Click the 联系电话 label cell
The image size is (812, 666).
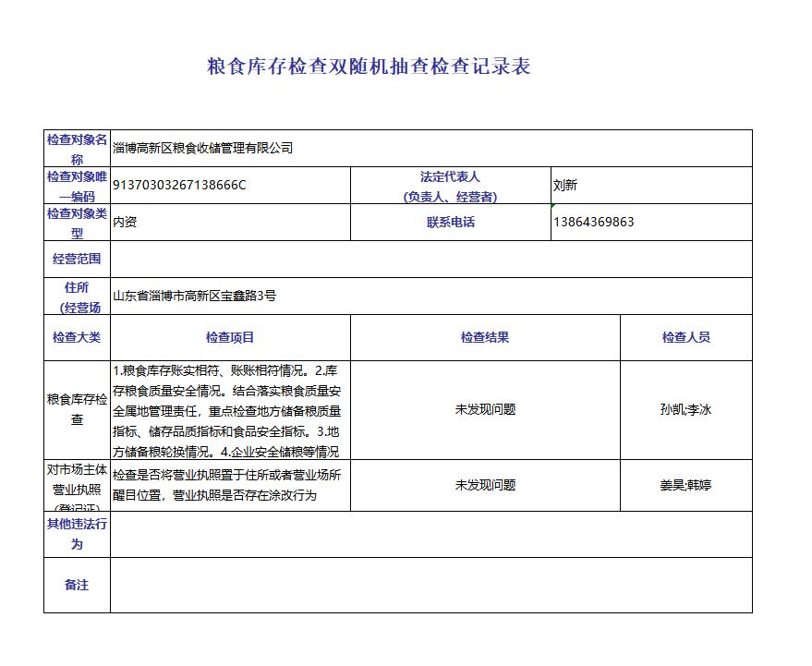point(450,223)
